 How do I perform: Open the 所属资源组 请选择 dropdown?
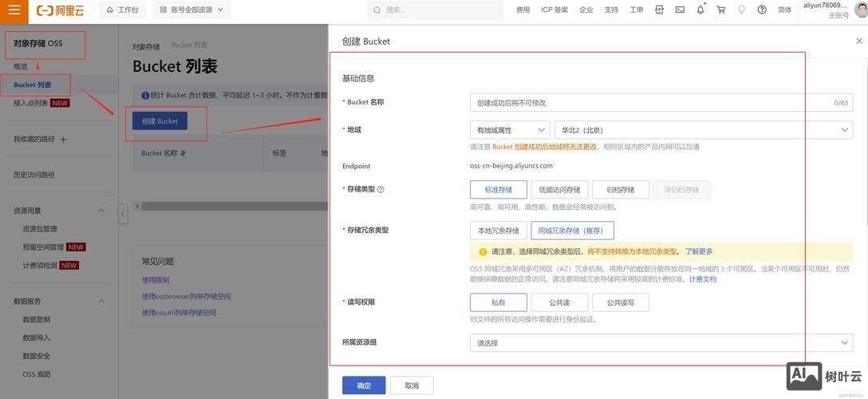click(x=661, y=343)
